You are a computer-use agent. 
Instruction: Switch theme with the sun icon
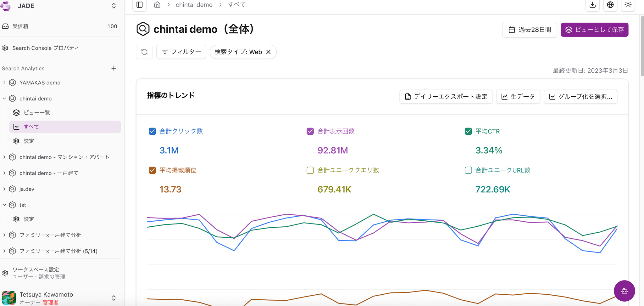pyautogui.click(x=628, y=5)
